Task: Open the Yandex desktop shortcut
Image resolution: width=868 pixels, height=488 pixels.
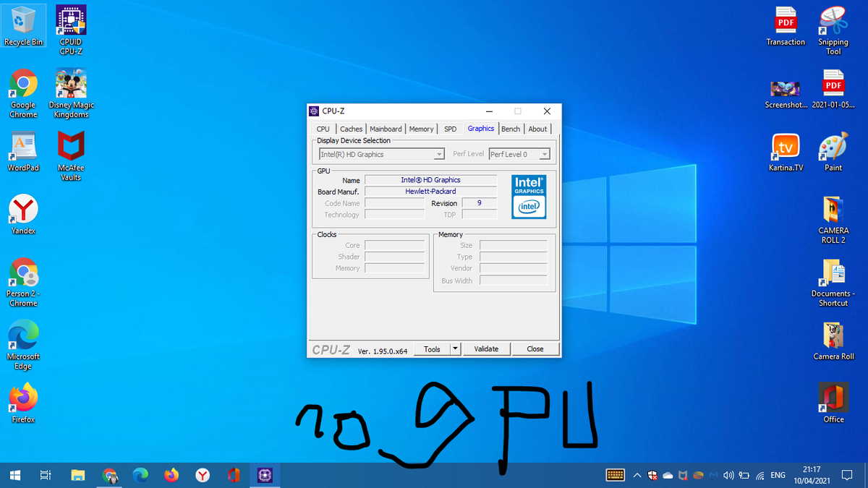Action: click(x=24, y=215)
